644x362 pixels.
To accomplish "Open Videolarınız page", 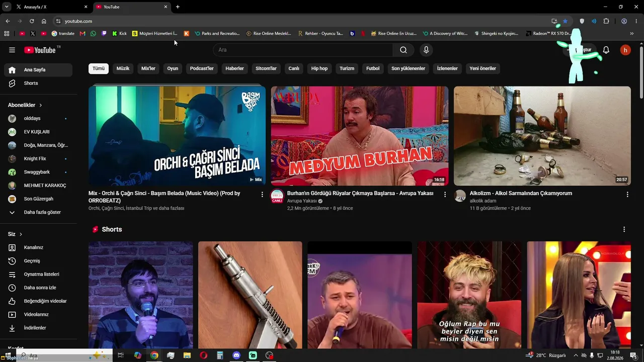I will pos(38,314).
